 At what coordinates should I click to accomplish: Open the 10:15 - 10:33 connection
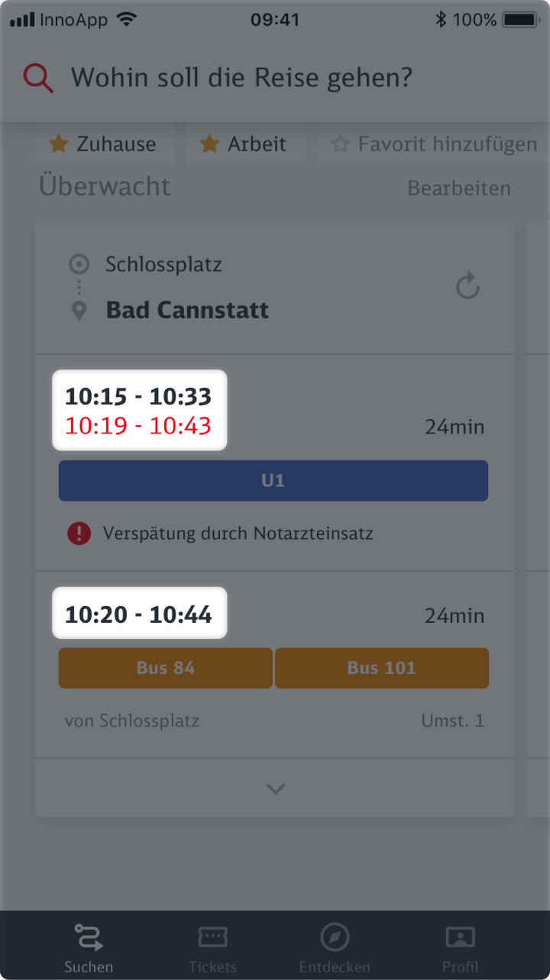click(138, 397)
